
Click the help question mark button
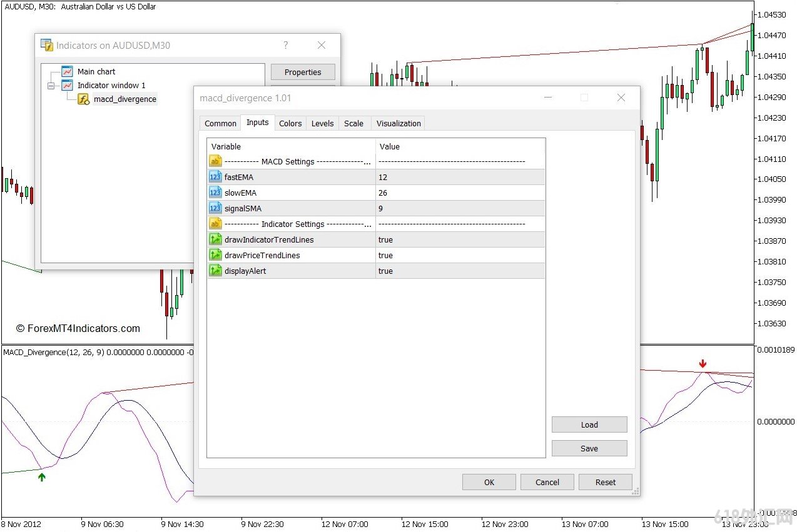[x=286, y=45]
